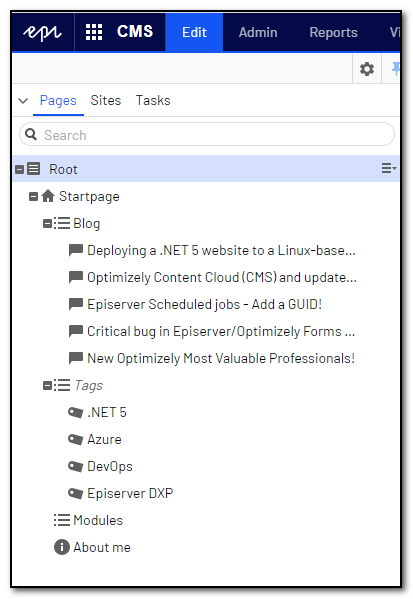Switch to the Tasks tab
413x599 pixels.
[x=153, y=100]
